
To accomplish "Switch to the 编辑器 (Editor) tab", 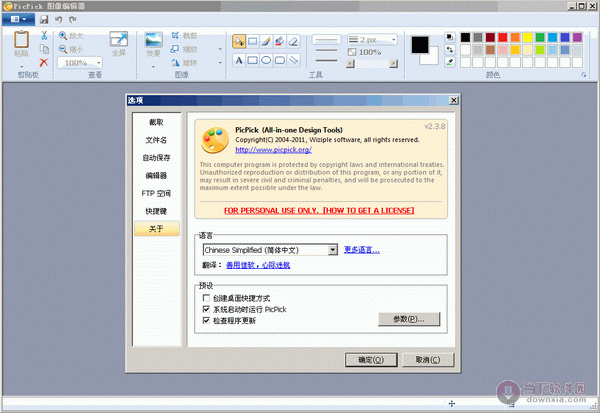I will pyautogui.click(x=156, y=176).
